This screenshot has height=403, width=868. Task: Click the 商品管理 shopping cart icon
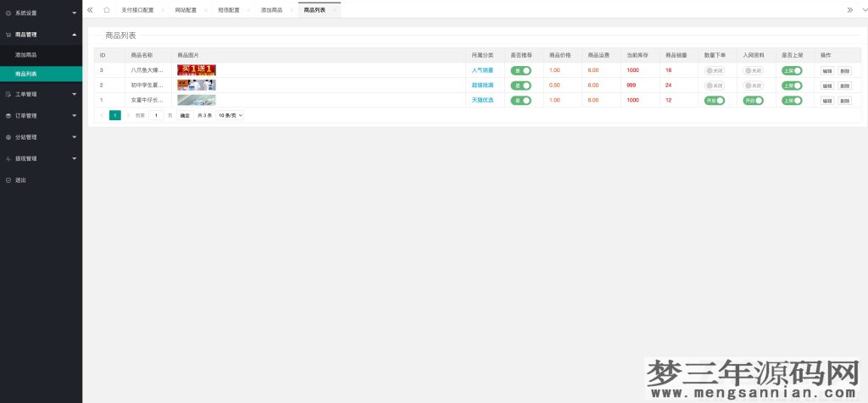click(x=8, y=35)
